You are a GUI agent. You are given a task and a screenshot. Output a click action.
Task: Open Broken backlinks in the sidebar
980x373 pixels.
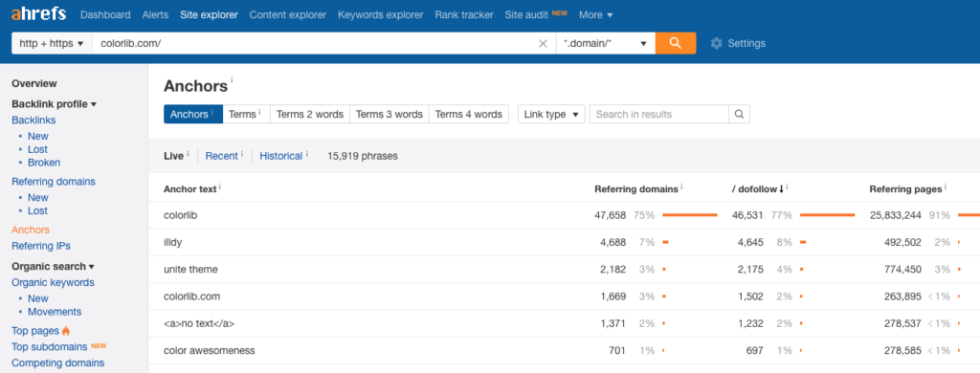coord(44,163)
